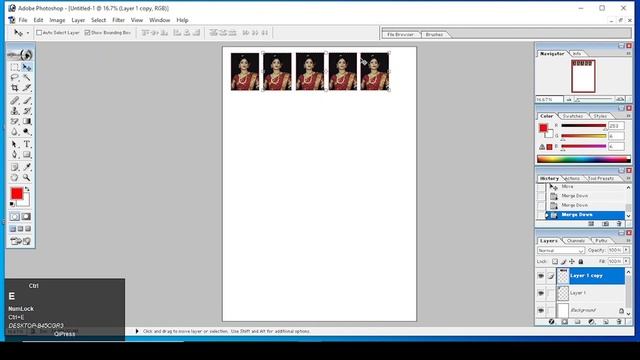640x360 pixels.
Task: Open the File menu
Action: coord(23,20)
